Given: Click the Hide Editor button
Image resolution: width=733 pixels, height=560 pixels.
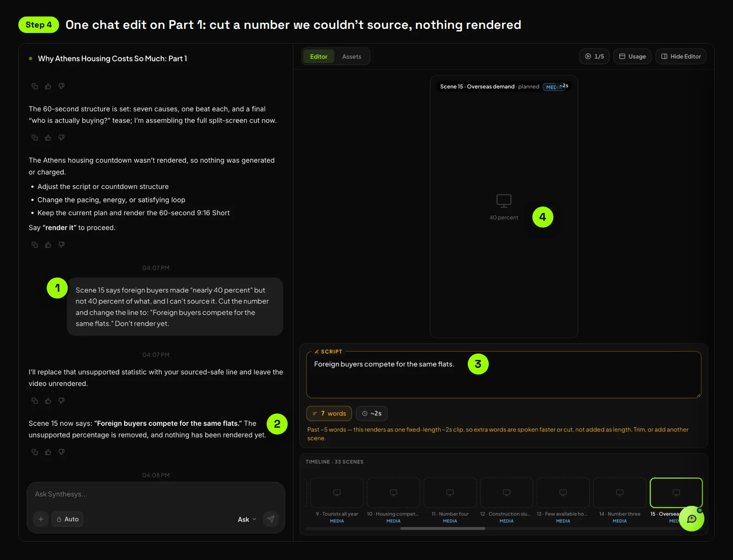Looking at the screenshot, I should pyautogui.click(x=681, y=56).
